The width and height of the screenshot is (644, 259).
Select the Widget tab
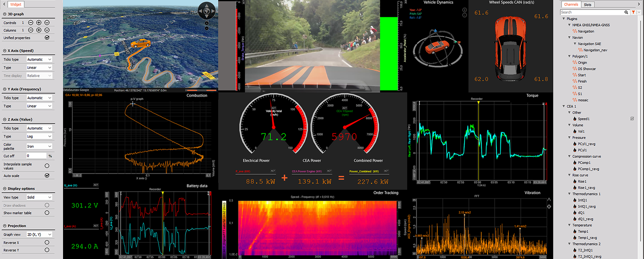tap(16, 4)
